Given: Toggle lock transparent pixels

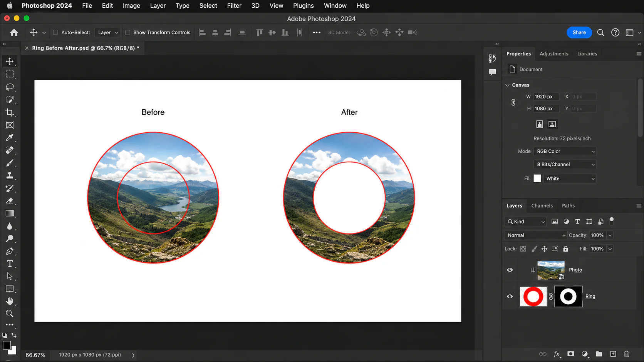Looking at the screenshot, I should click(523, 249).
